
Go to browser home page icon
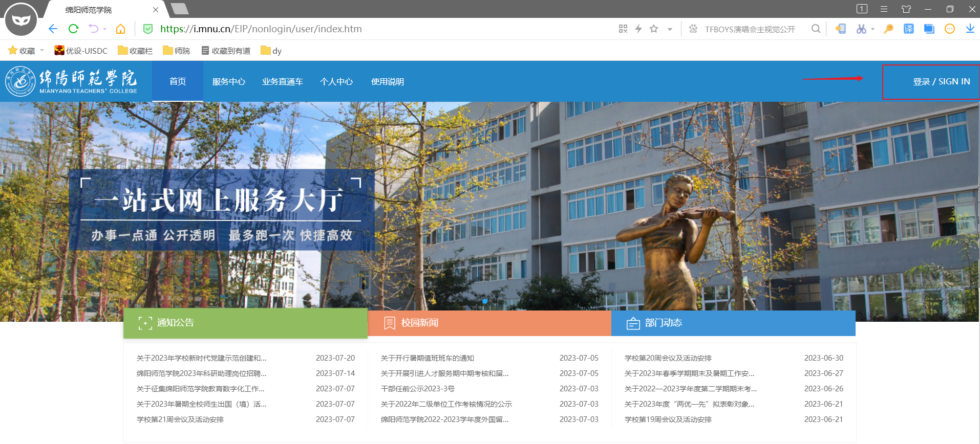coord(120,29)
